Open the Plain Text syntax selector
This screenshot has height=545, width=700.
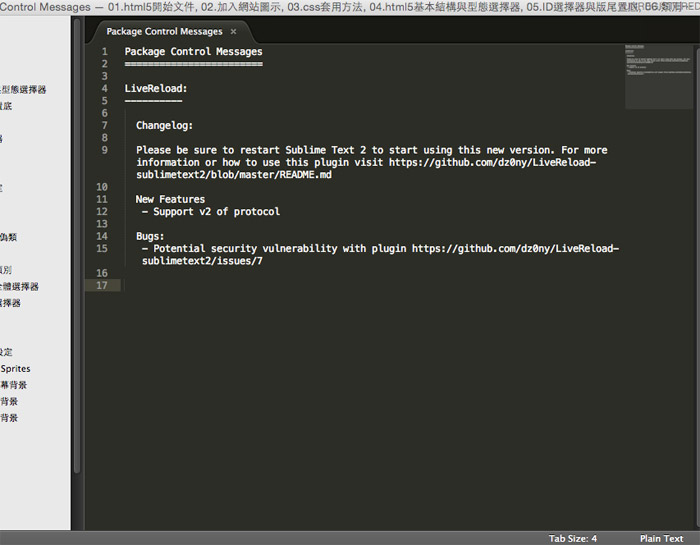661,538
